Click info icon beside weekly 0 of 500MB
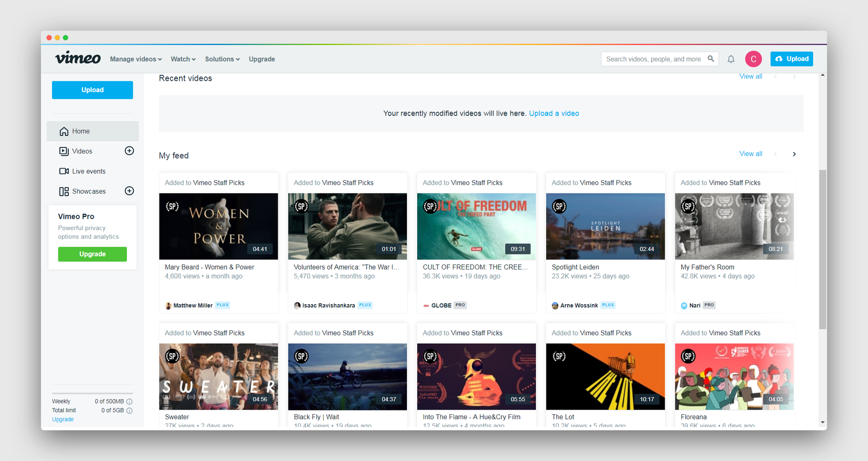 point(129,401)
